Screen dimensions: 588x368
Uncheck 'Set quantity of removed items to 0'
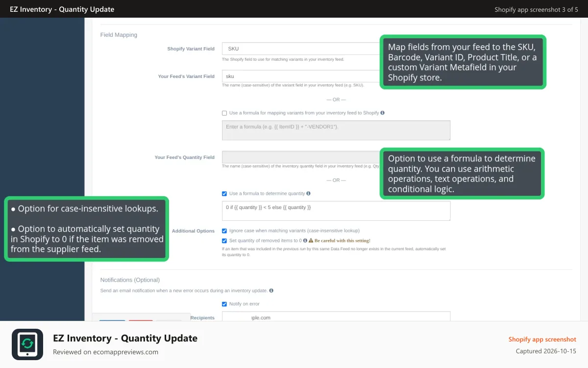click(224, 240)
